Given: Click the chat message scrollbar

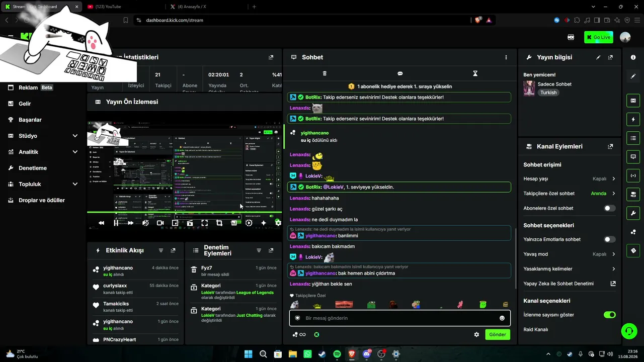Looking at the screenshot, I should pos(516,258).
